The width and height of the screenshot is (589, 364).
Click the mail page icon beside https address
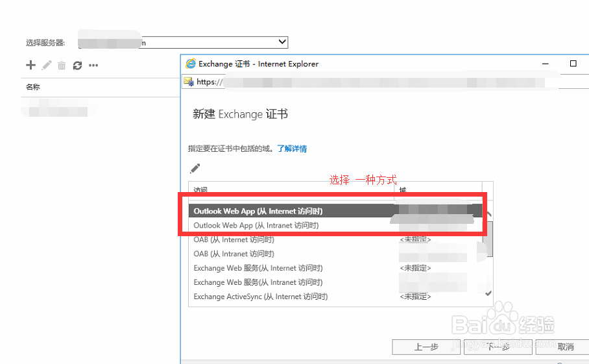point(189,82)
